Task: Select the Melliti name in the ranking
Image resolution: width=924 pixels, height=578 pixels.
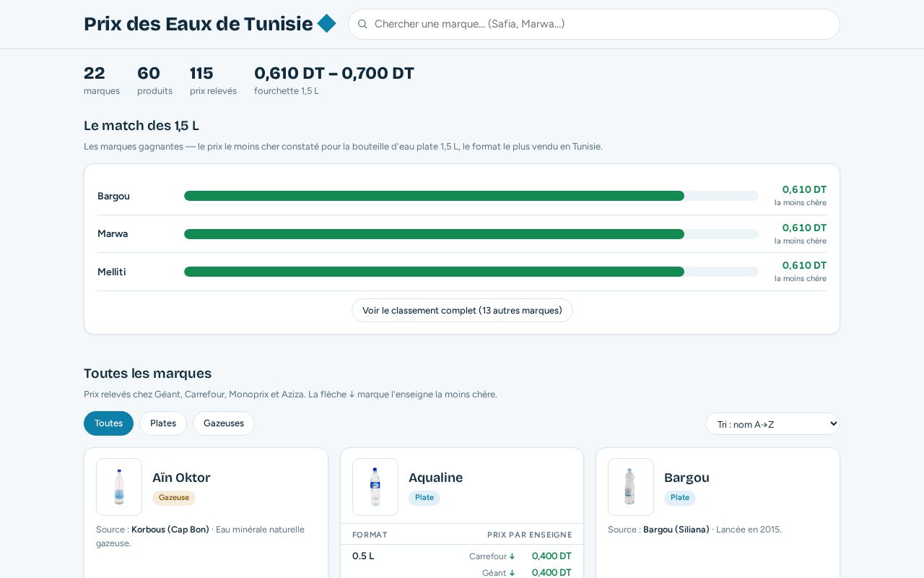Action: [x=112, y=272]
